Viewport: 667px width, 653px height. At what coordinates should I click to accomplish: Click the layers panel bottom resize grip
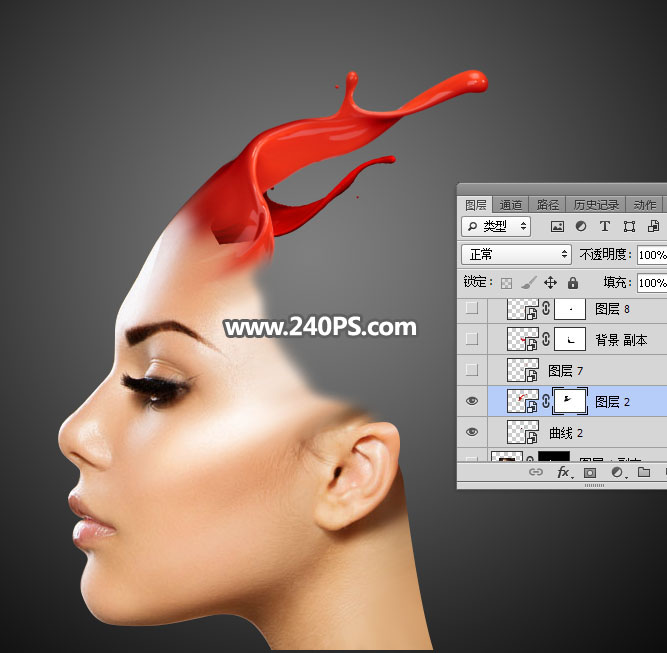click(594, 485)
